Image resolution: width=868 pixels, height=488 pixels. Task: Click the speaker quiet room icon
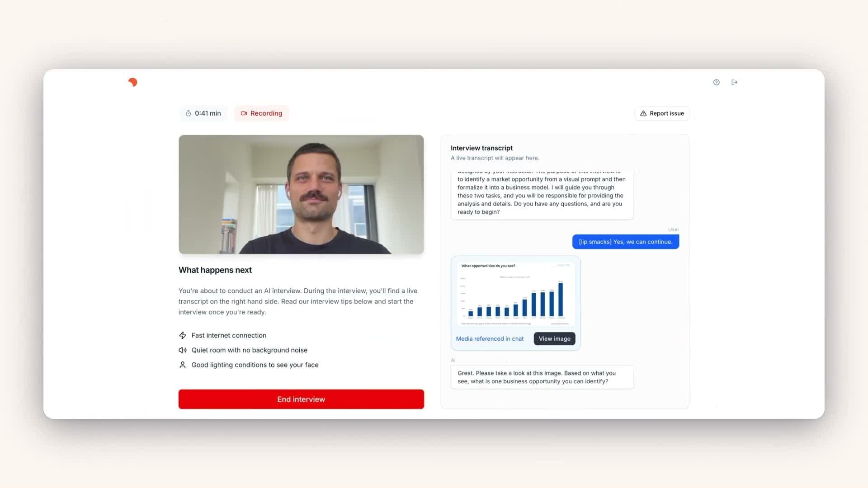[183, 350]
